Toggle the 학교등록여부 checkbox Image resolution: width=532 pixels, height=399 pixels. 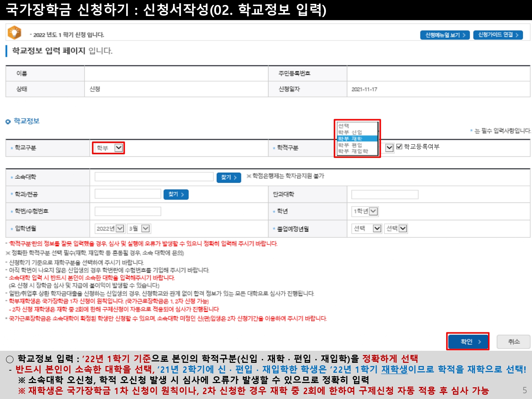coord(399,146)
